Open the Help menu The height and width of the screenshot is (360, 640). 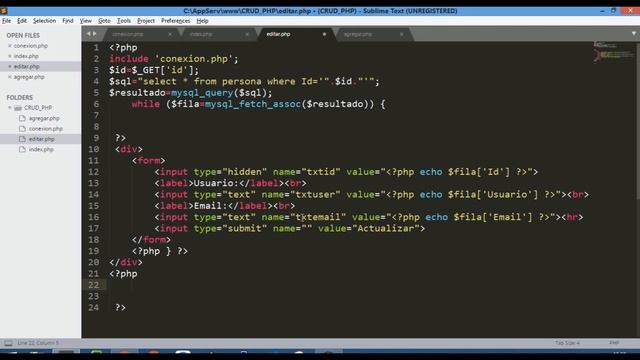coord(202,21)
